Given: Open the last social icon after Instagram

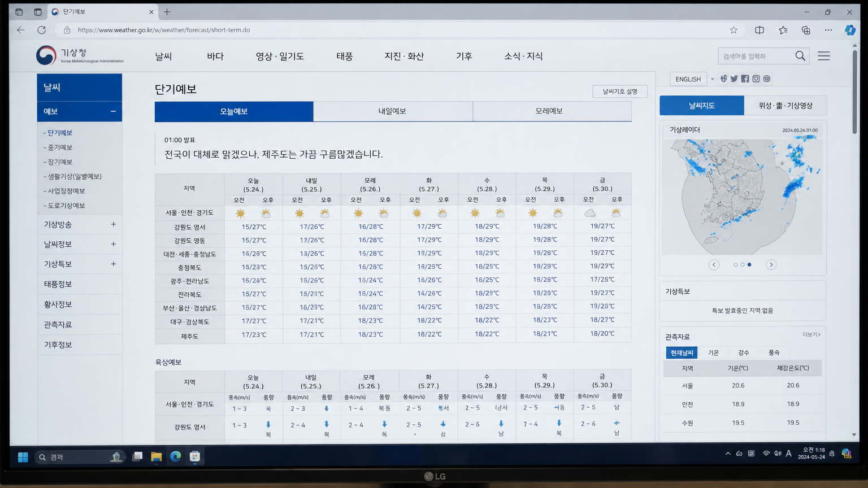Looking at the screenshot, I should click(x=767, y=79).
